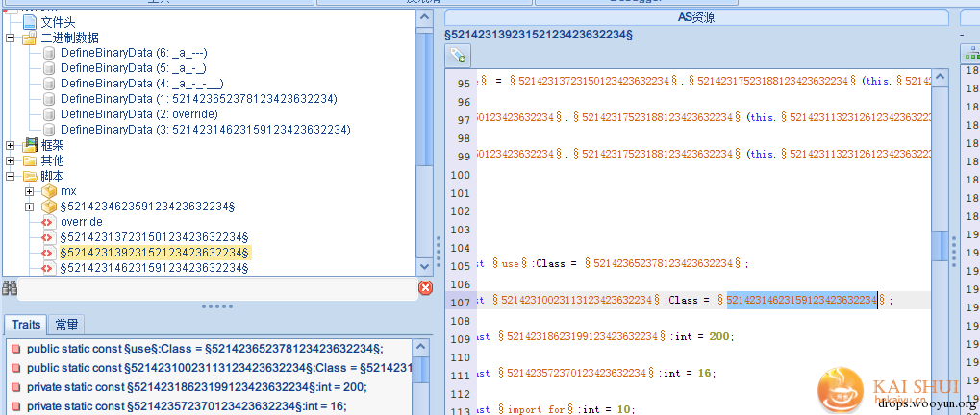Viewport: 980px width, 415px height.
Task: Clear the search with red X icon
Action: pyautogui.click(x=425, y=287)
